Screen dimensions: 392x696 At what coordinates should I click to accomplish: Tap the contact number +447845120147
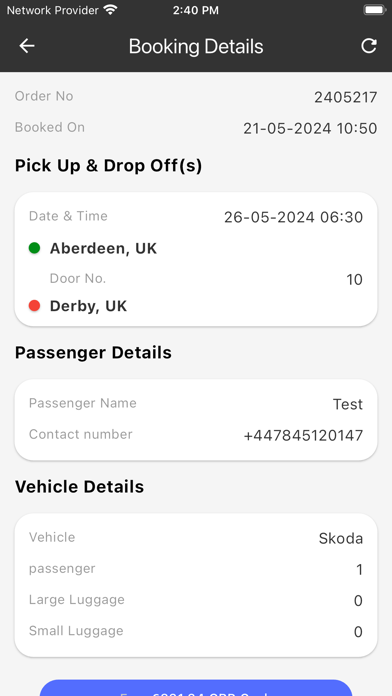point(303,435)
